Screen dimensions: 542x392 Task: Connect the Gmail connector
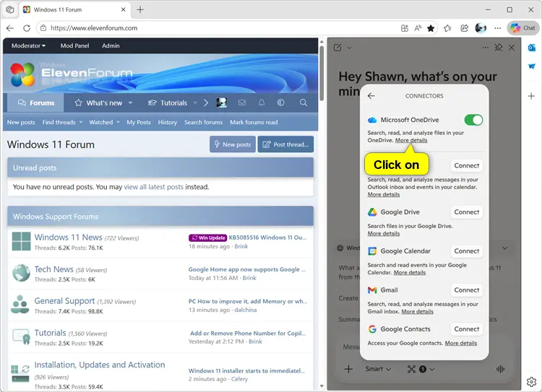pyautogui.click(x=466, y=289)
